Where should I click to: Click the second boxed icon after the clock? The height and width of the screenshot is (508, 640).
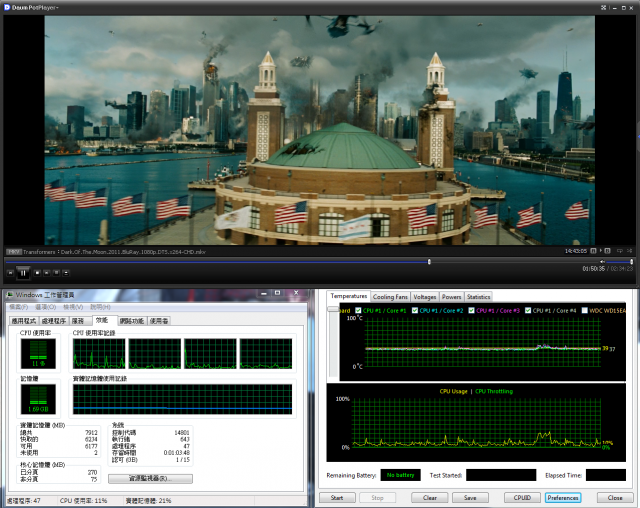(607, 251)
